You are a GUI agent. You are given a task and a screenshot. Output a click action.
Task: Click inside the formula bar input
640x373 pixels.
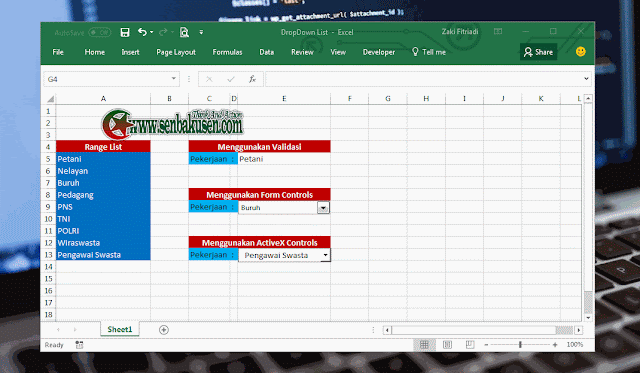click(423, 79)
